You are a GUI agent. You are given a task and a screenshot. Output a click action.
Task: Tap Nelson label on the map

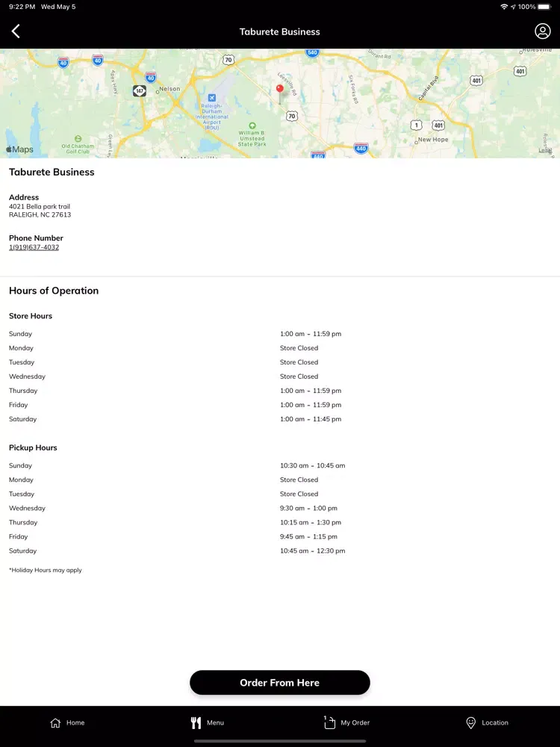(x=169, y=89)
